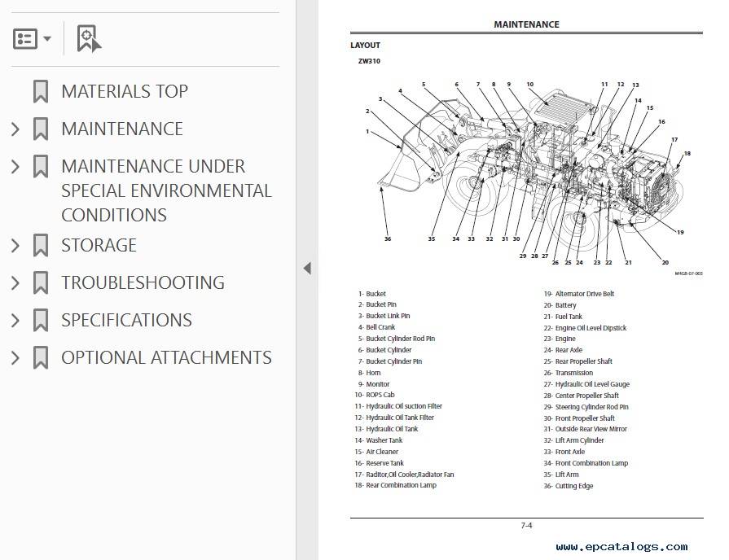
Task: Click legend entry '13- Hydraulic Oil Tank'
Action: (x=386, y=429)
